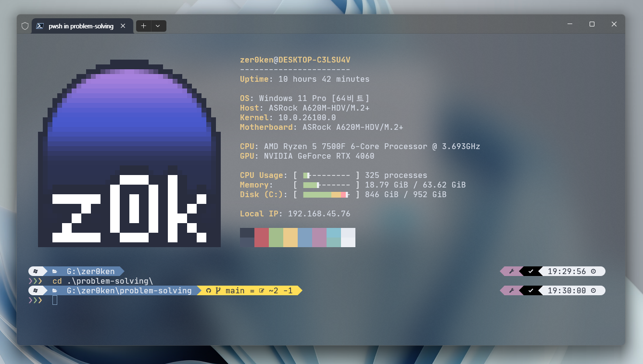Click the wrench icon beside 19:30:00

(x=512, y=290)
